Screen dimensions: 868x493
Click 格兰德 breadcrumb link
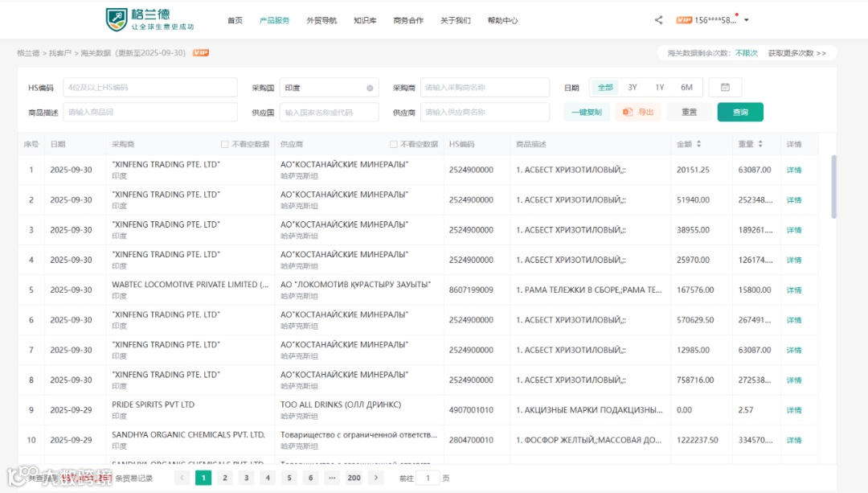[28, 53]
